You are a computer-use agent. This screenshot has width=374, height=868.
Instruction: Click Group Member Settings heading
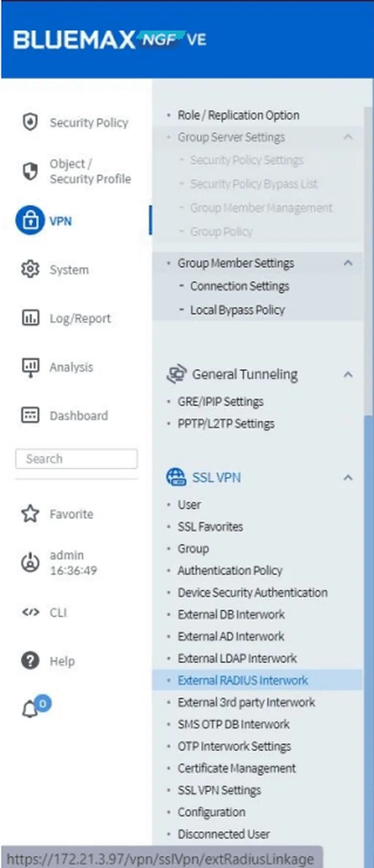(236, 263)
